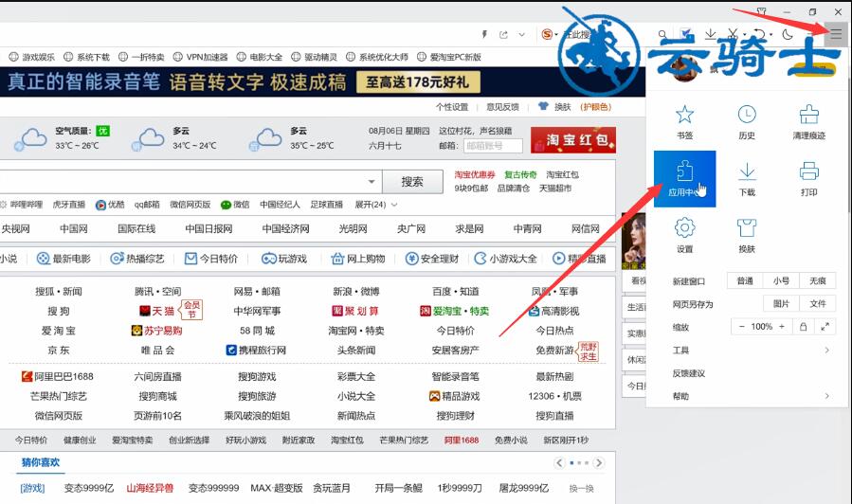
Task: Save the webpage as 文件
Action: (818, 303)
